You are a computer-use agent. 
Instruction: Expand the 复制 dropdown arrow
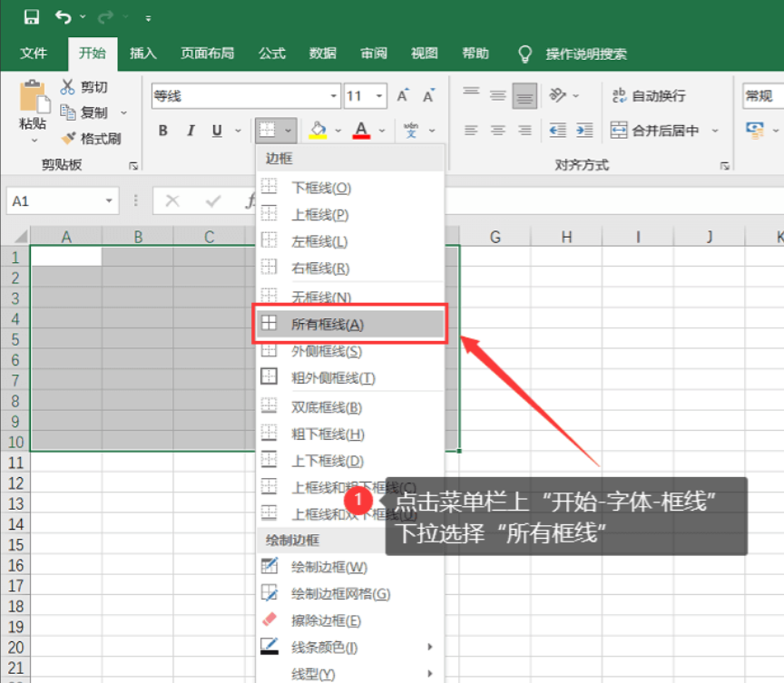[124, 112]
